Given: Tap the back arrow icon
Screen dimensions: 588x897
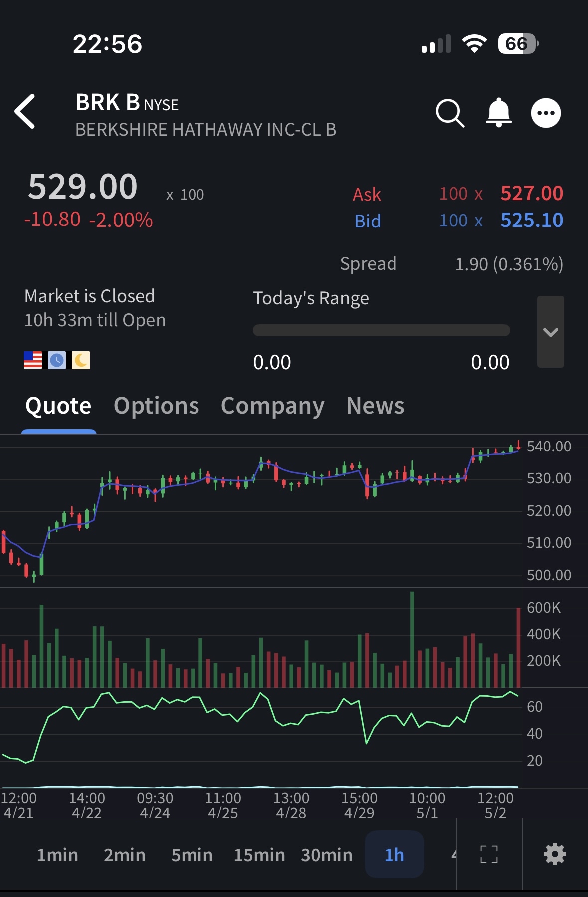Looking at the screenshot, I should 25,111.
